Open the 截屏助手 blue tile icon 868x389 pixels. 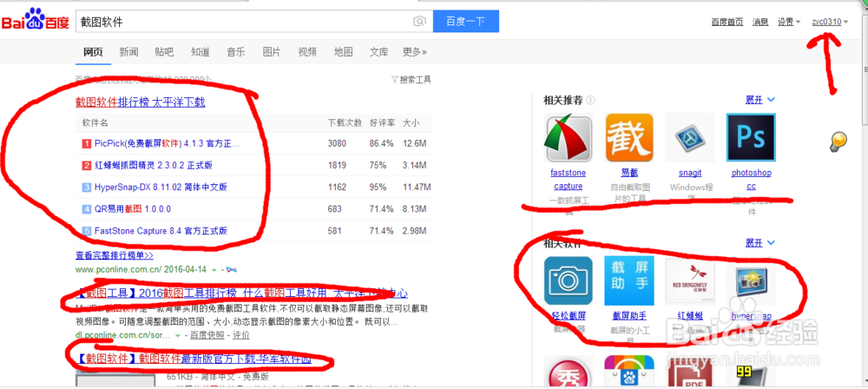coord(629,280)
